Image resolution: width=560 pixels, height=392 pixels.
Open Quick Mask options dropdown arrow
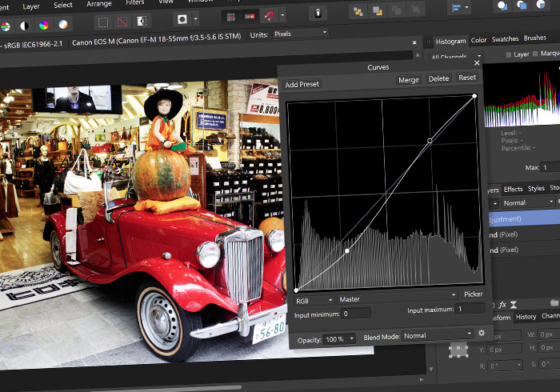(x=196, y=18)
